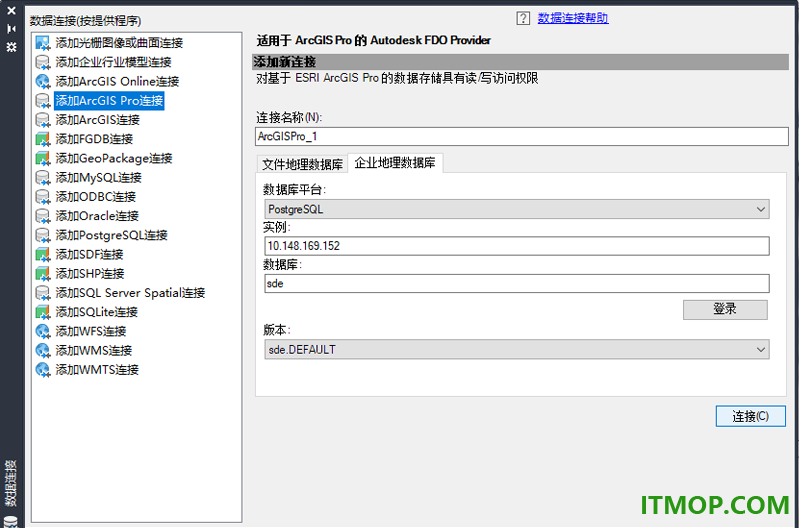
Task: Open the 数据连接帮助 link
Action: (573, 18)
